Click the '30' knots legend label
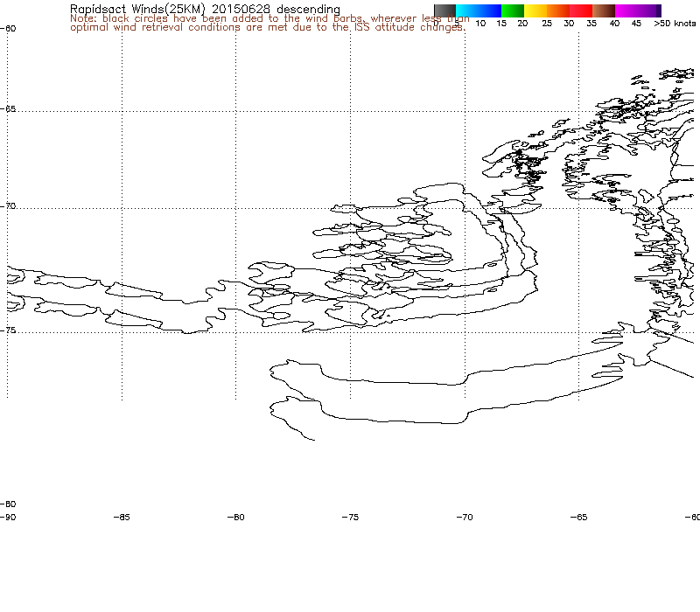Image resolution: width=700 pixels, height=612 pixels. [569, 24]
